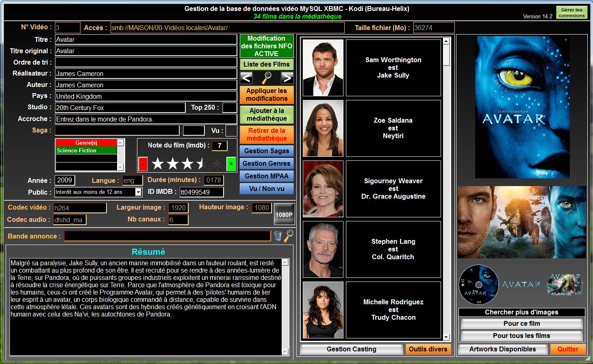Click Gérer les connexions
Viewport: 593px width, 364px height.
571,13
